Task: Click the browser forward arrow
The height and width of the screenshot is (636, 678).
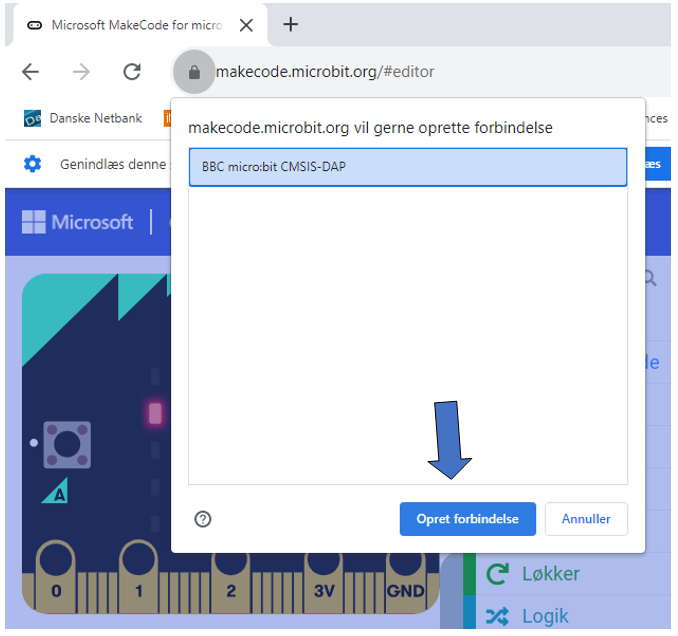Action: coord(81,72)
